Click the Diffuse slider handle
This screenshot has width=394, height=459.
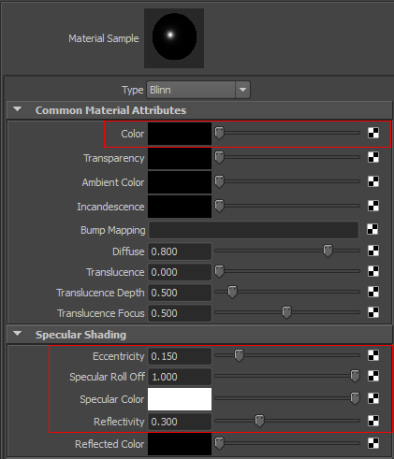(328, 251)
